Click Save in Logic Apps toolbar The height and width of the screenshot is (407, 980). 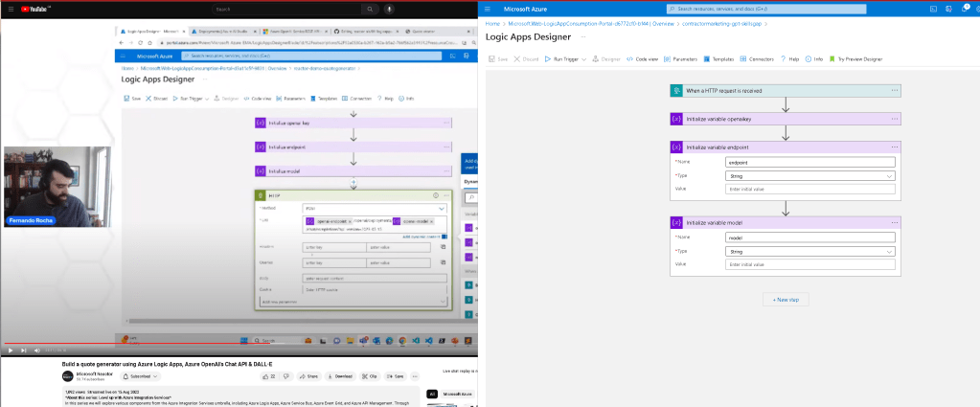click(x=499, y=58)
